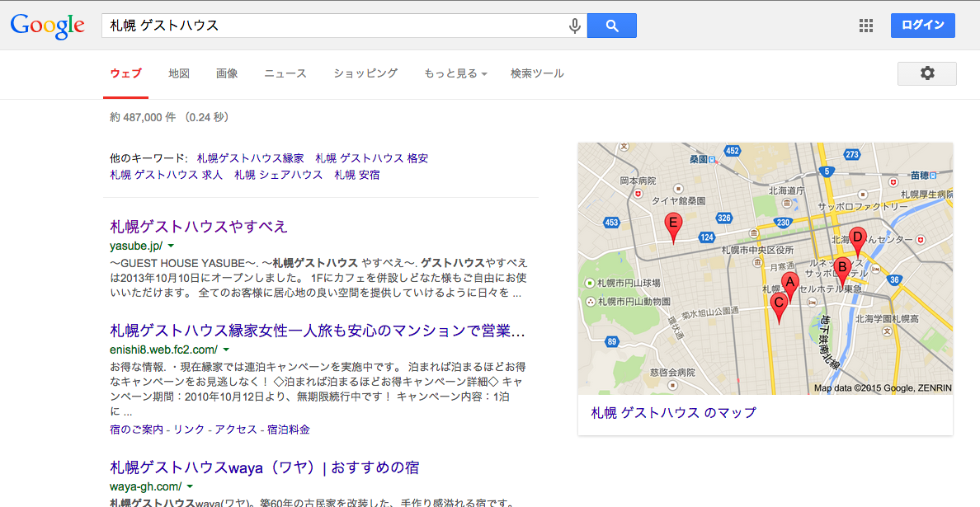Open the Google apps grid icon
This screenshot has width=980, height=507.
[865, 26]
